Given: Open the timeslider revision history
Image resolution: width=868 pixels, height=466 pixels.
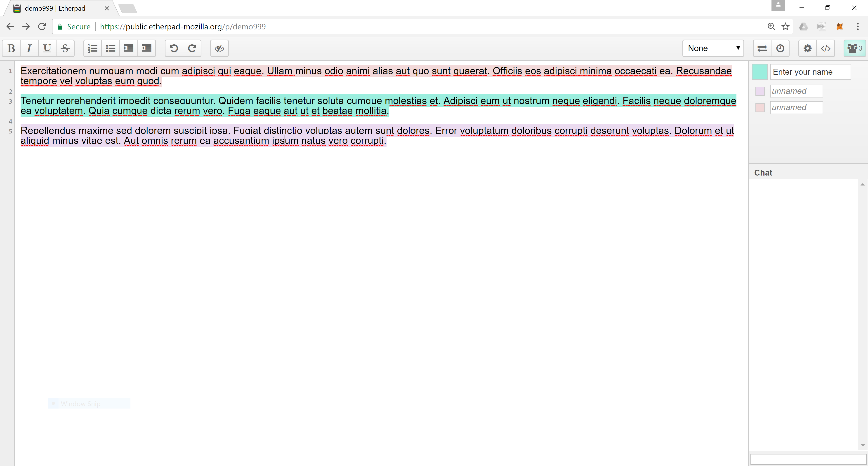Looking at the screenshot, I should pyautogui.click(x=781, y=48).
